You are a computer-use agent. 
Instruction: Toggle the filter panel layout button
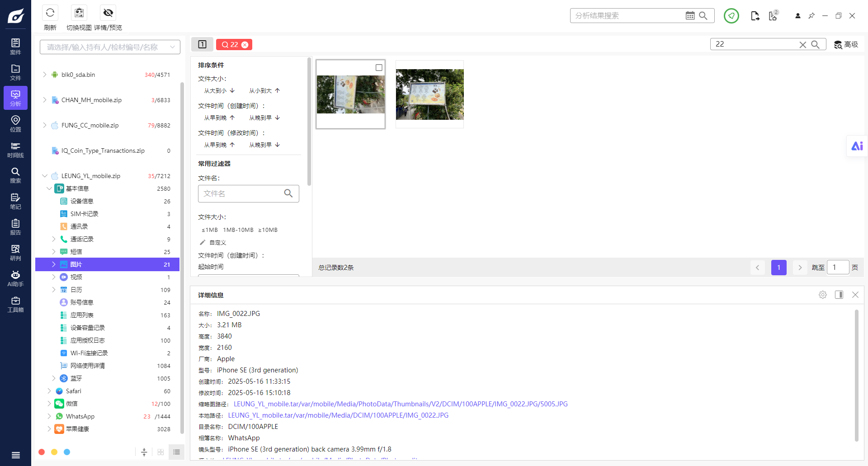[202, 44]
